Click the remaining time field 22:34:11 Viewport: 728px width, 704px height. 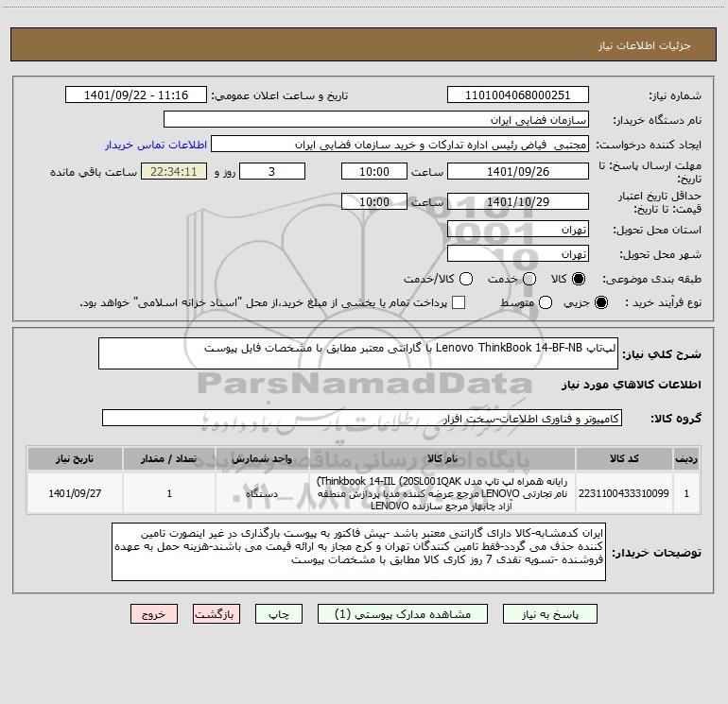coord(174,171)
